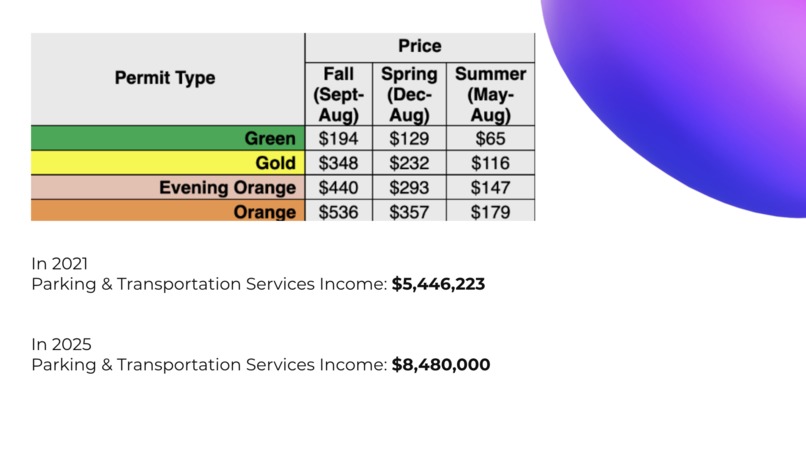Select the $129 Green spring price
Viewport: 806px width, 452px height.
click(x=409, y=138)
